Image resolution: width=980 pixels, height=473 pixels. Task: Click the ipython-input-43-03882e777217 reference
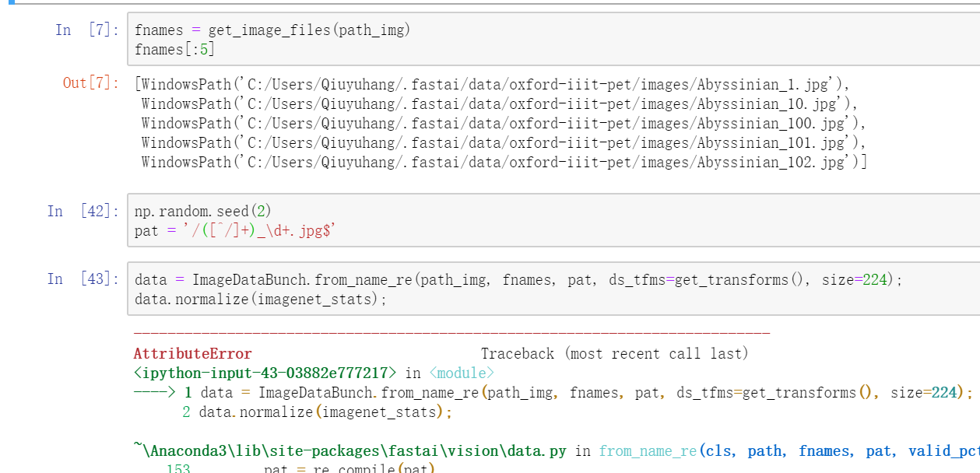265,373
